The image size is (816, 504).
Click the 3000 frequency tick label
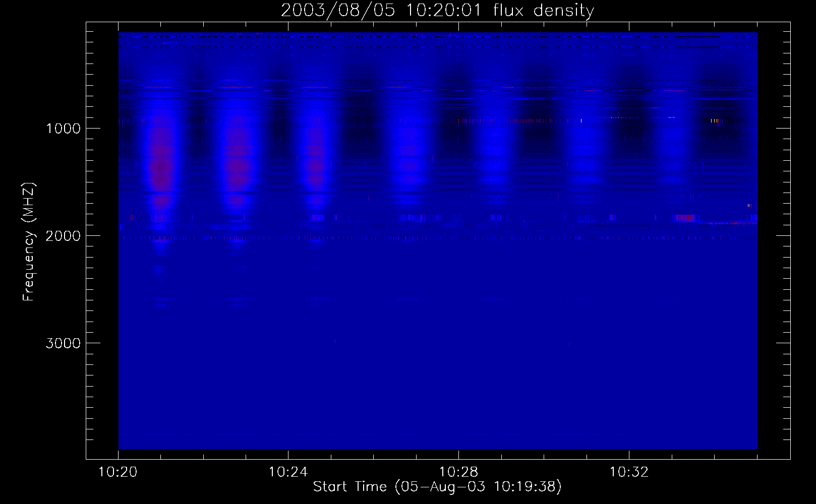pyautogui.click(x=63, y=343)
